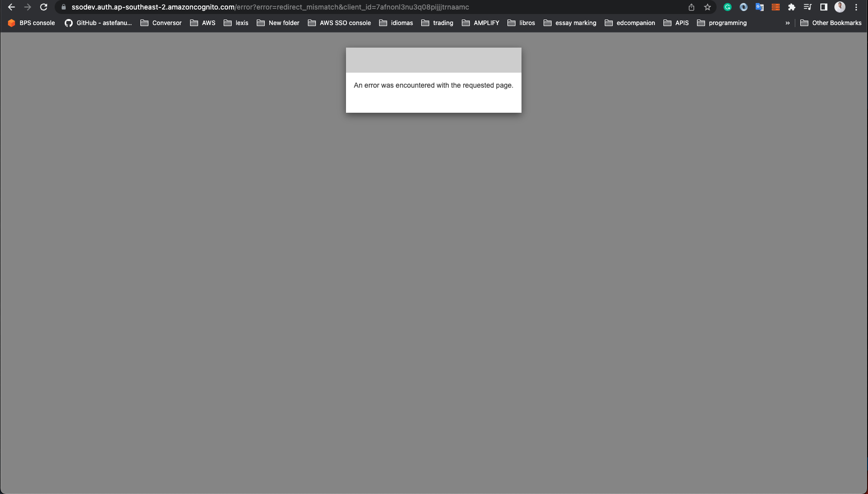Click the puzzle-piece Extensions icon
This screenshot has height=494, width=868.
point(792,7)
